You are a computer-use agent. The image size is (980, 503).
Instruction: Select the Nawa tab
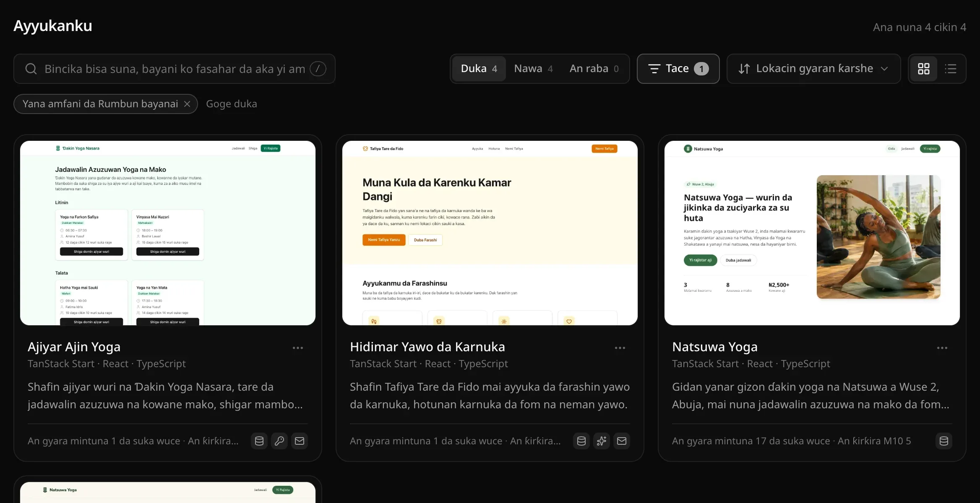pos(533,69)
